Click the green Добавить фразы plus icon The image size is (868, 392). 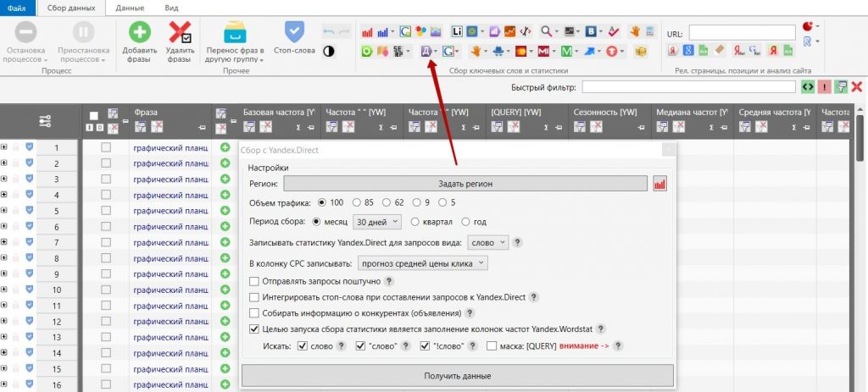point(139,34)
